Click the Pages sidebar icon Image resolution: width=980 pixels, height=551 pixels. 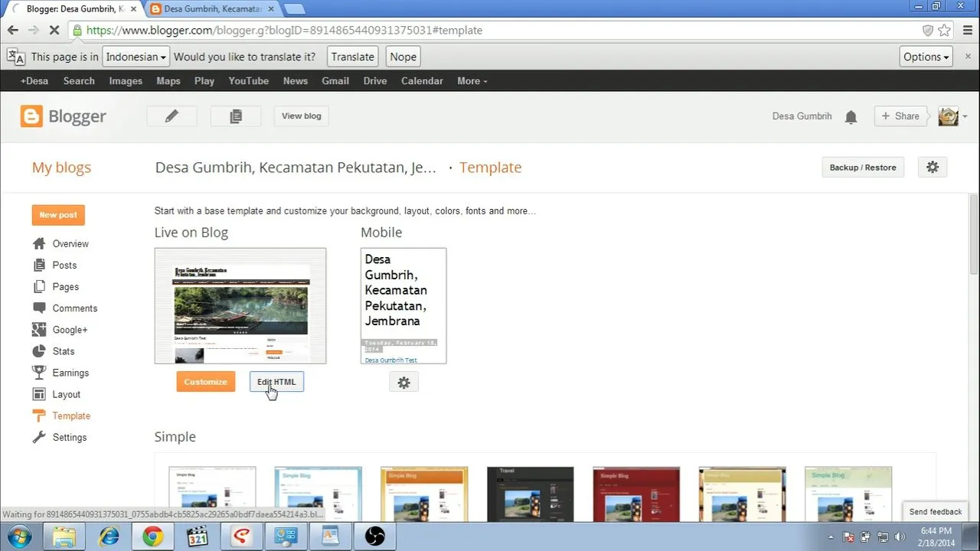point(39,286)
